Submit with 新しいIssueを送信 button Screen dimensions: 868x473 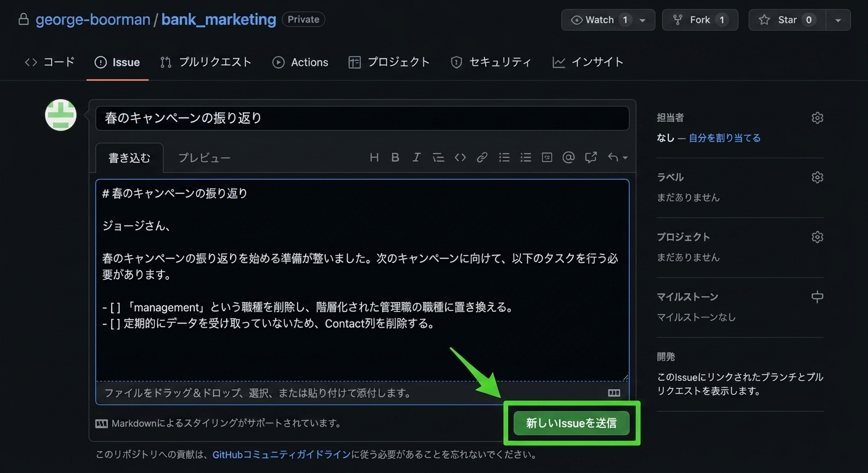pyautogui.click(x=571, y=423)
